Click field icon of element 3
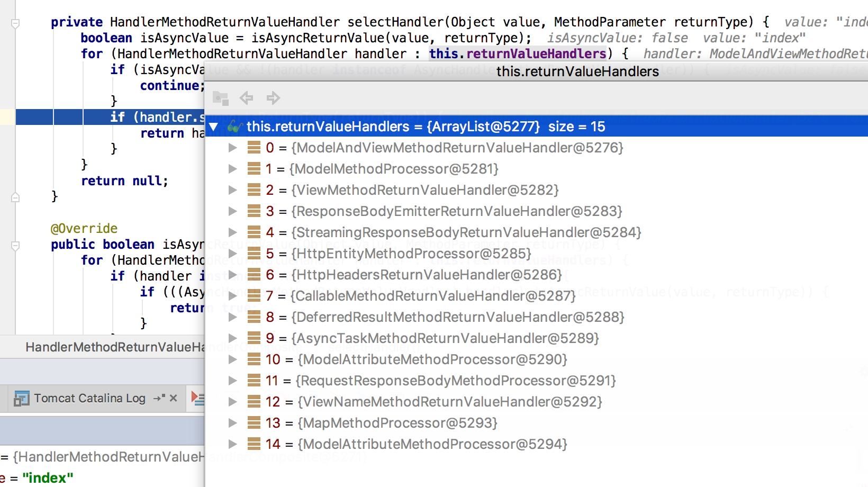 [x=254, y=211]
